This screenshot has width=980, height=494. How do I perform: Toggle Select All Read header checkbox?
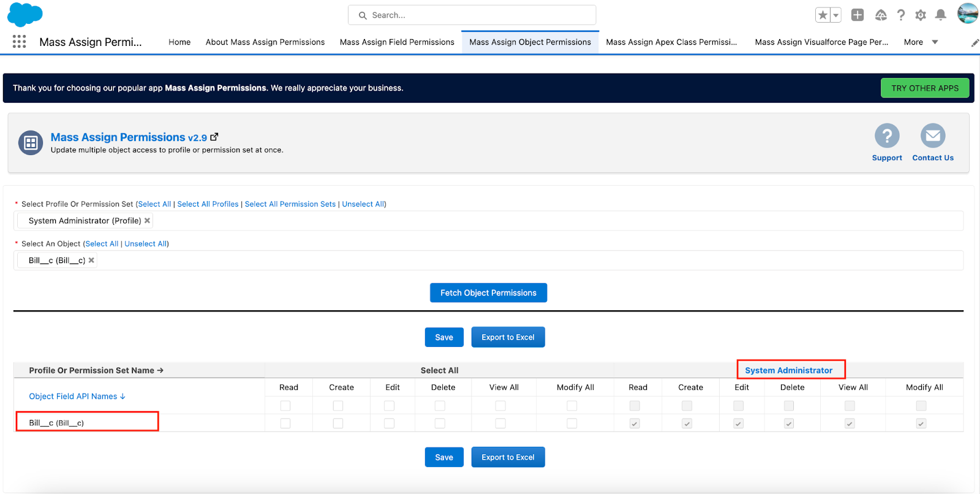[x=285, y=406]
